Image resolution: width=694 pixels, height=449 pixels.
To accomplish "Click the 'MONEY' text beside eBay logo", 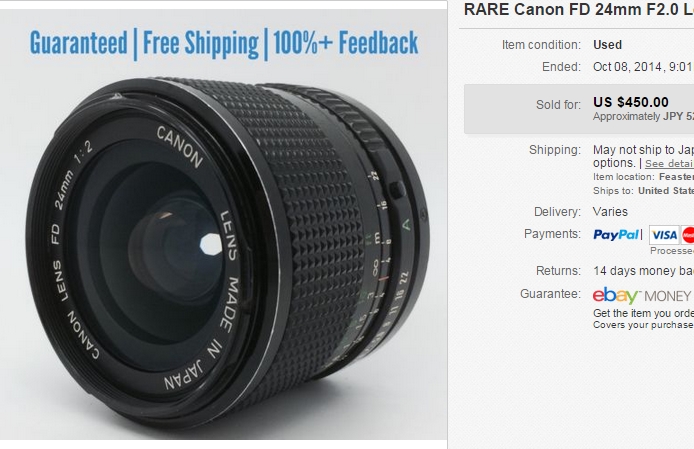I will click(x=667, y=296).
